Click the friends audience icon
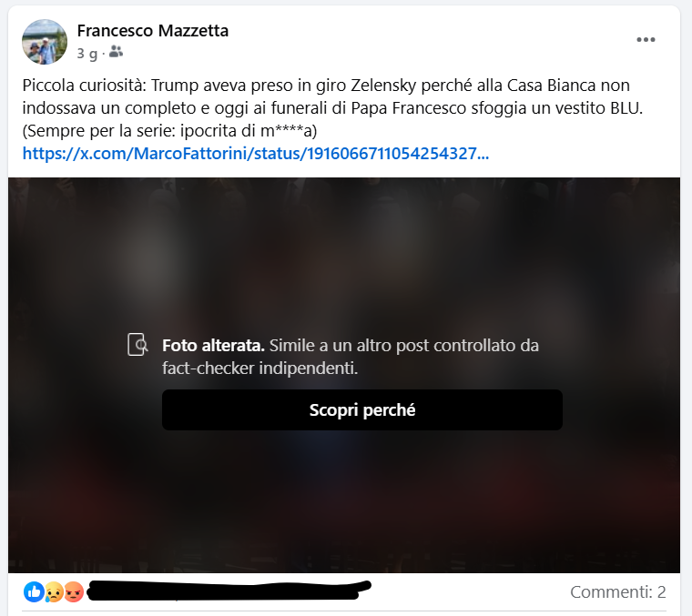 click(x=116, y=52)
